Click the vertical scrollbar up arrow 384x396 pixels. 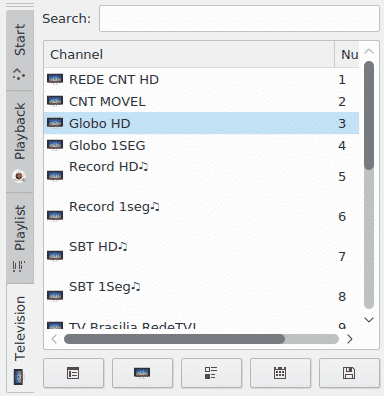(x=369, y=51)
